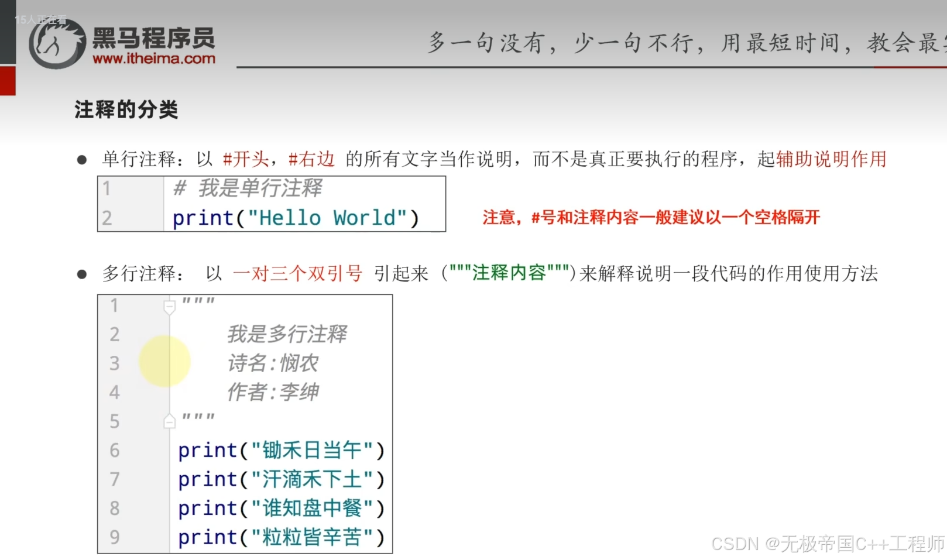Click the print("Hello World") code line

[x=296, y=218]
